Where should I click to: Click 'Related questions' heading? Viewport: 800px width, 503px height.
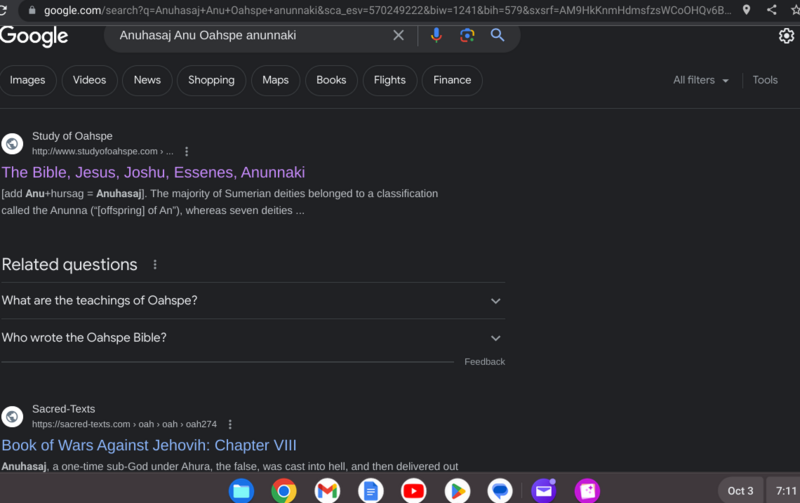(x=69, y=265)
